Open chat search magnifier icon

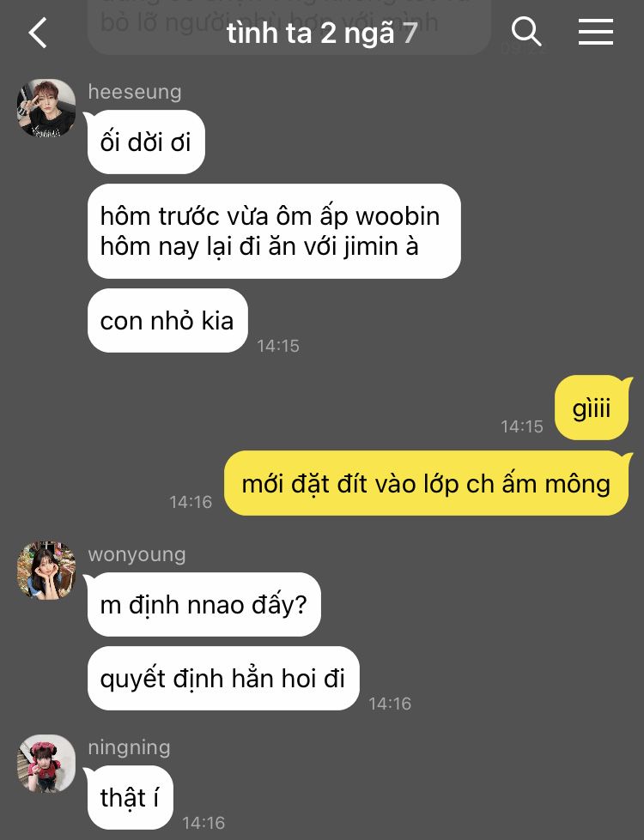pos(526,31)
